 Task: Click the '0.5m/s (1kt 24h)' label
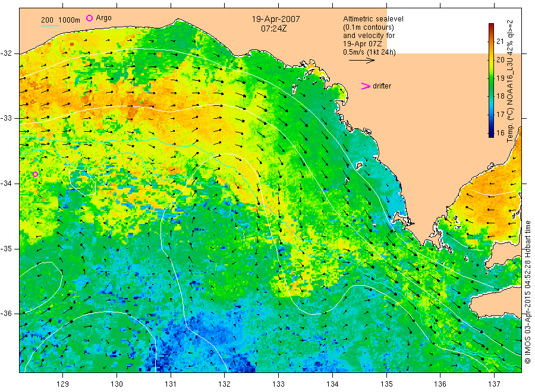(370, 52)
